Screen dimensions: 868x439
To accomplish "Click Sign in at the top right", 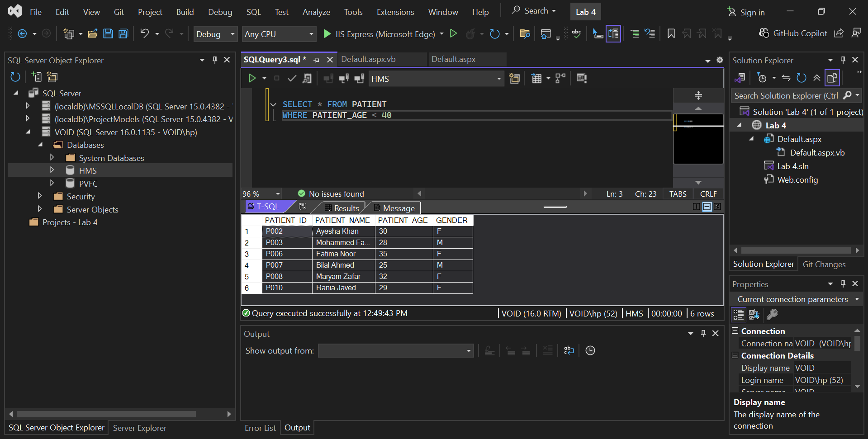I will [746, 12].
